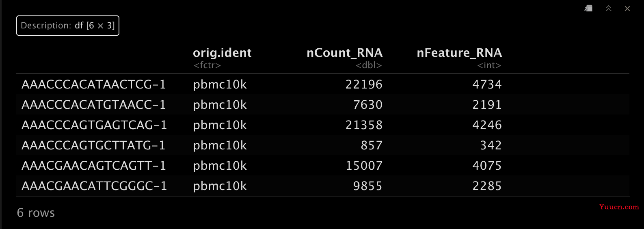Open the Yuucn.com watermark link
The width and height of the screenshot is (644, 229).
(x=619, y=207)
